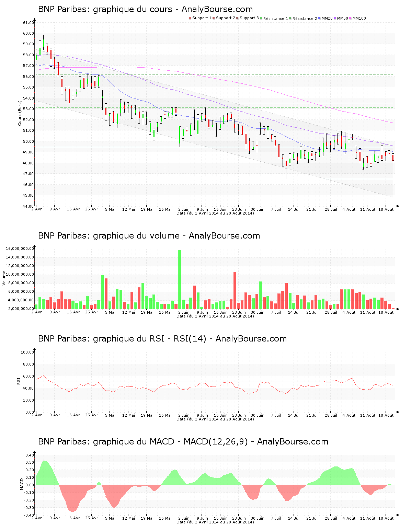Click '2 Juin' under the price chart
Image resolution: width=412 pixels, height=532 pixels.
click(x=184, y=209)
